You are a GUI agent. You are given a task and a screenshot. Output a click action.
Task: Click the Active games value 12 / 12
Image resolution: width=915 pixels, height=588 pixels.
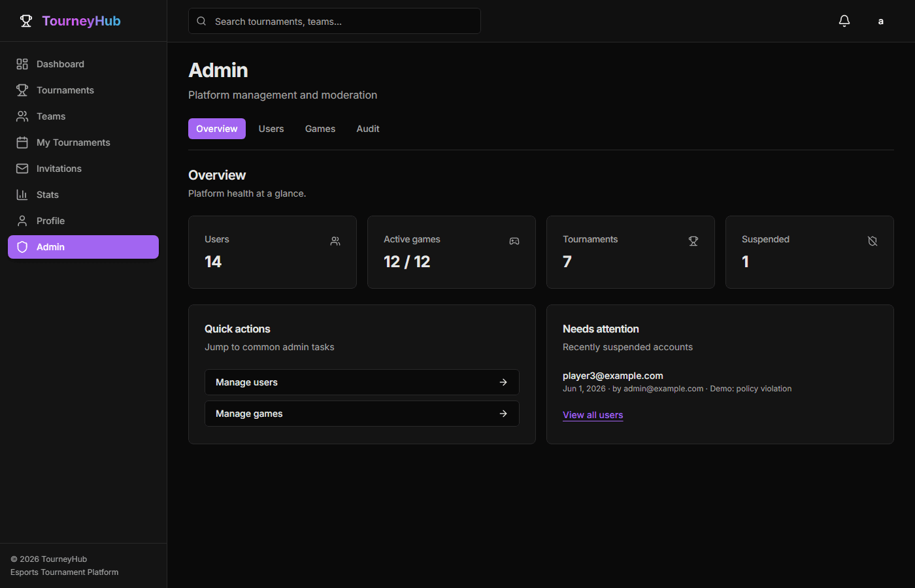(x=407, y=262)
